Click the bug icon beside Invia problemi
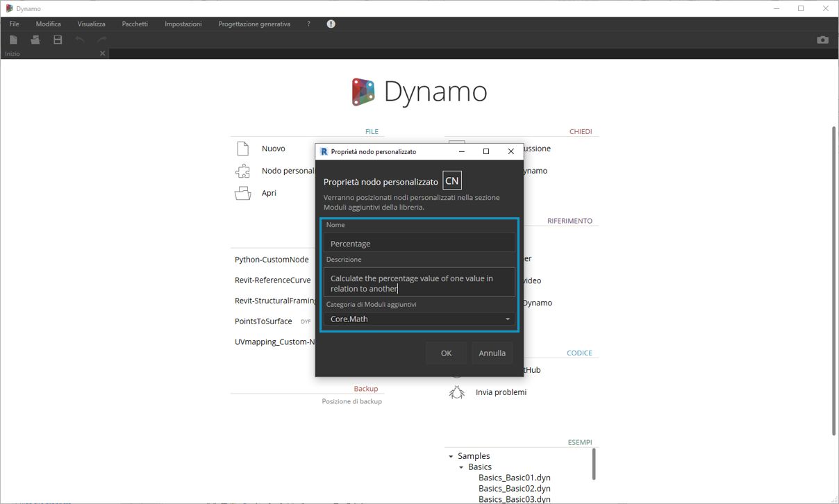The height and width of the screenshot is (504, 839). point(456,392)
